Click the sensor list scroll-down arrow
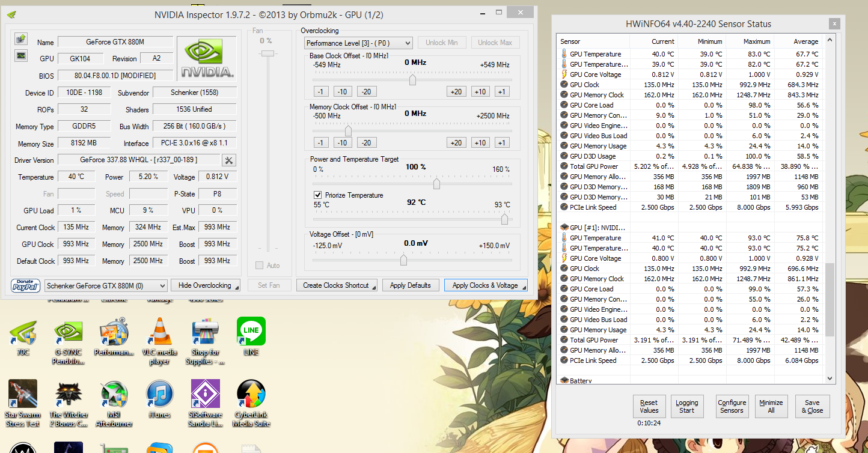Image resolution: width=868 pixels, height=453 pixels. click(830, 379)
